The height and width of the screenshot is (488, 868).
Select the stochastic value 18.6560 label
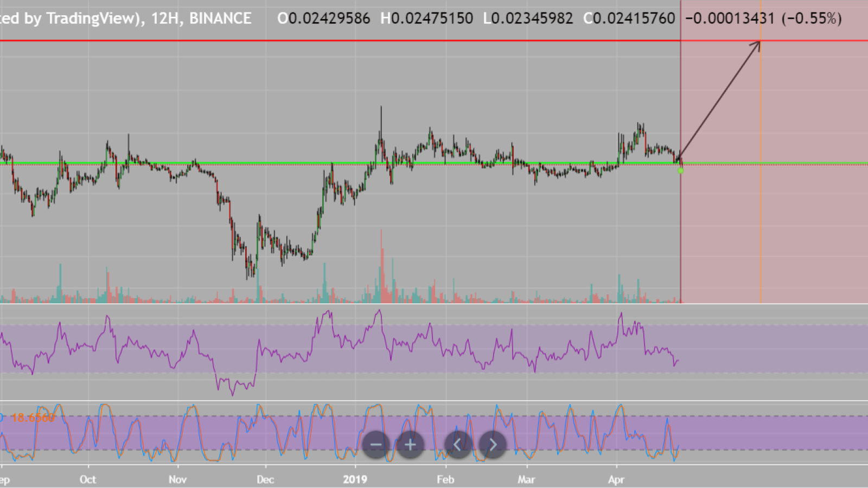(x=33, y=418)
